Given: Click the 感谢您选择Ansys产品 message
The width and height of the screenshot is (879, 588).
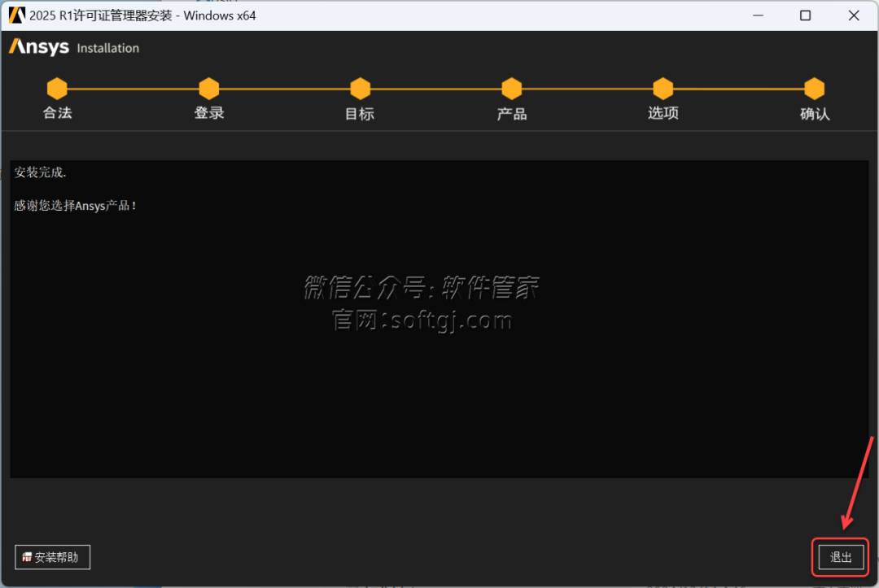Looking at the screenshot, I should click(75, 206).
